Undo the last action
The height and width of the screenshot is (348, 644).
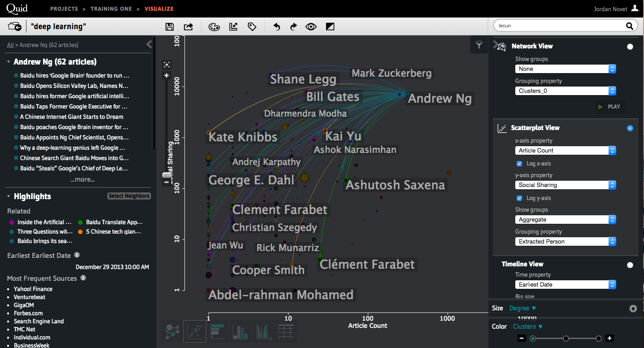(x=277, y=27)
